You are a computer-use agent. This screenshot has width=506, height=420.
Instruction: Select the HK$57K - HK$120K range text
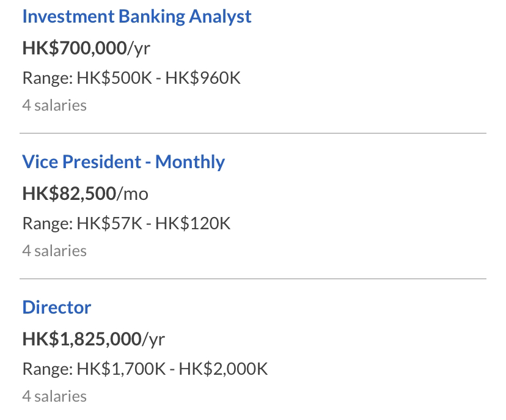point(153,223)
